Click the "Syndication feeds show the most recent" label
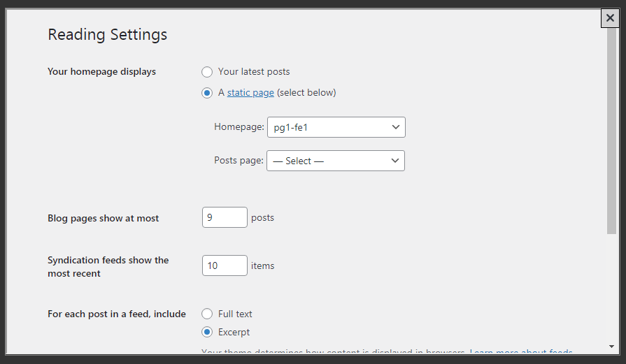The image size is (626, 364). point(108,266)
